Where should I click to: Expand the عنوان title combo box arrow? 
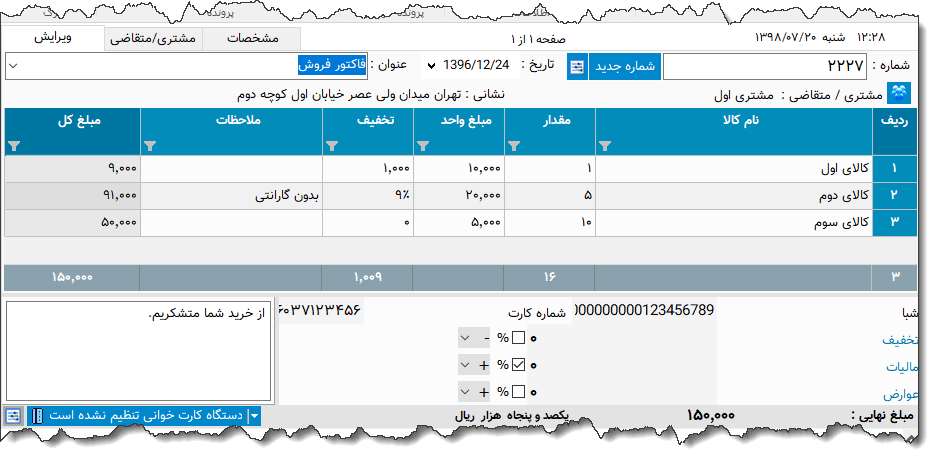[x=14, y=66]
